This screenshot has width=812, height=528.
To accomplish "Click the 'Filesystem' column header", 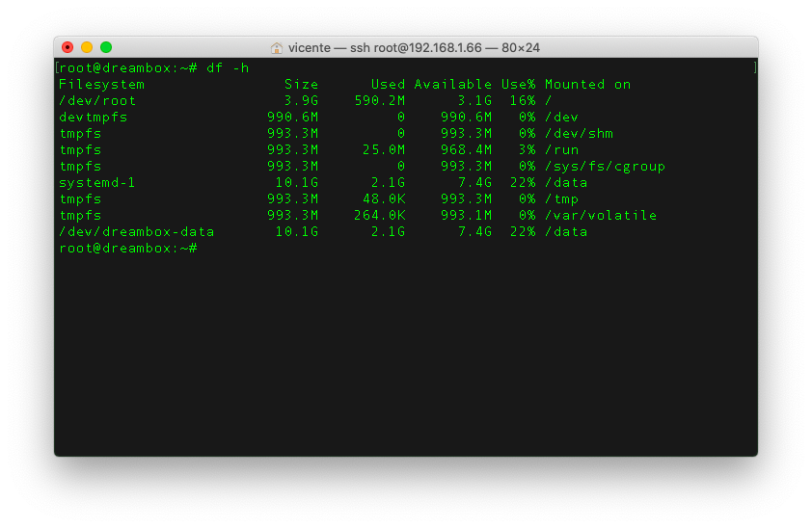I will [x=101, y=84].
